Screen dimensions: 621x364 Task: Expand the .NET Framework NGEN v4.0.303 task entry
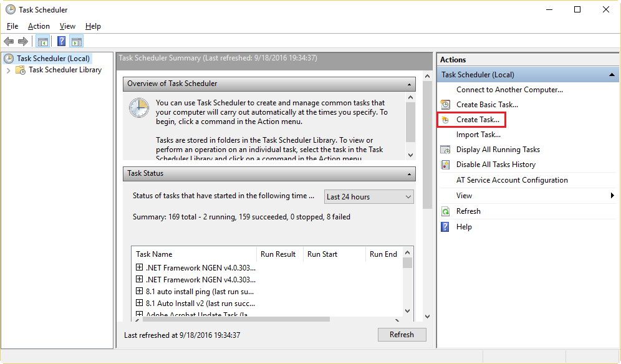[139, 267]
